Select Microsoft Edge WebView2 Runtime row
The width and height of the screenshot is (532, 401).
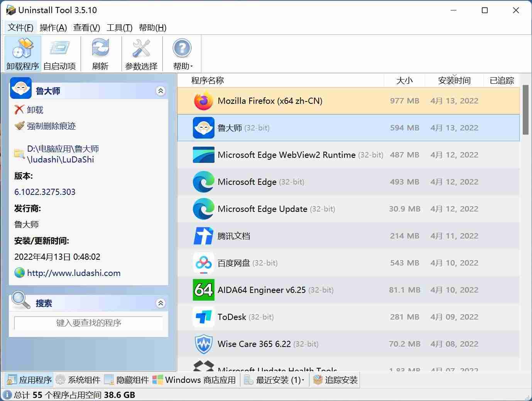348,155
